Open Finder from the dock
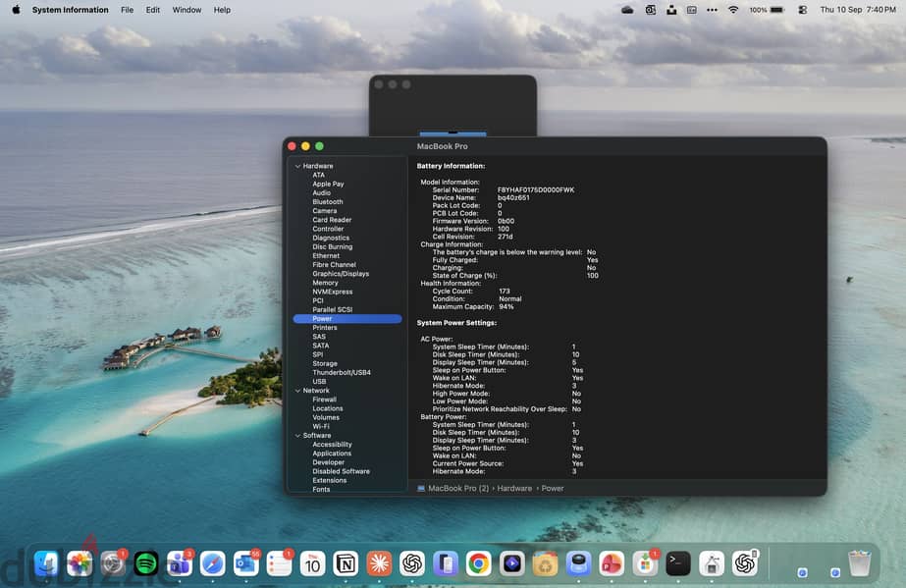Screen dimensions: 906x588 [46, 563]
